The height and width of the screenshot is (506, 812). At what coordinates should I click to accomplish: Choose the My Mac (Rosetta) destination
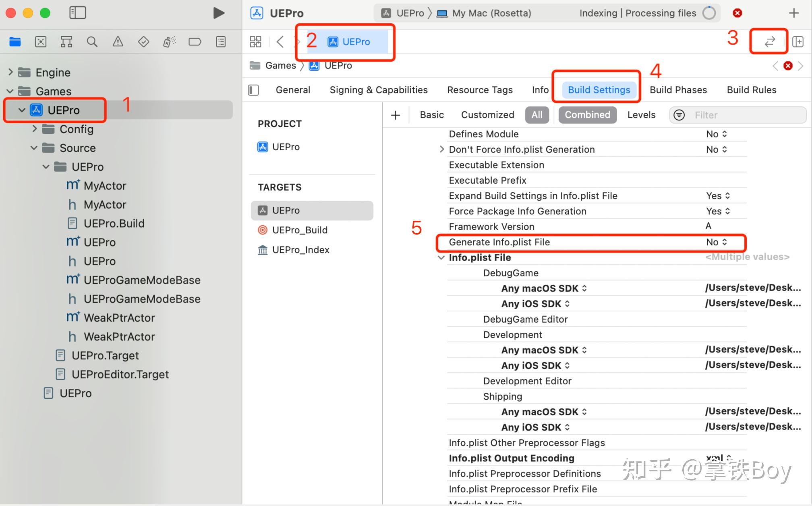point(484,13)
